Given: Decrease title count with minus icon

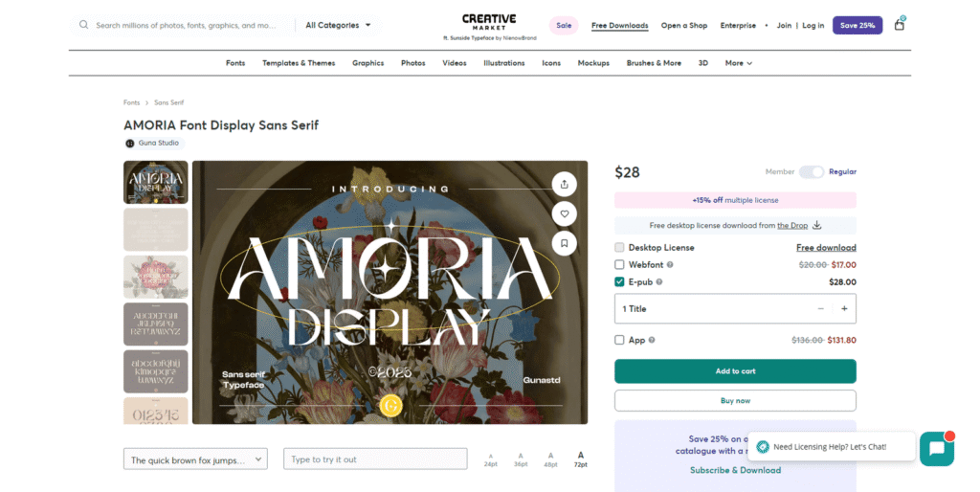Looking at the screenshot, I should (x=820, y=309).
